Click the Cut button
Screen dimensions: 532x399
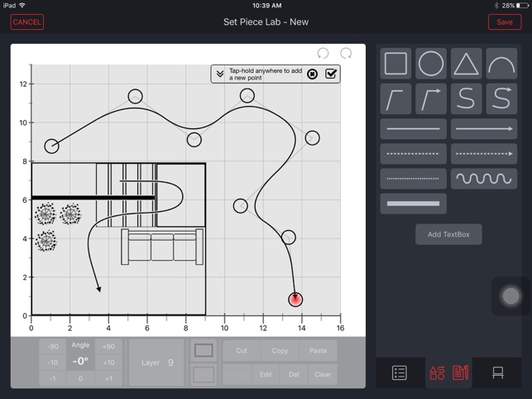[242, 350]
